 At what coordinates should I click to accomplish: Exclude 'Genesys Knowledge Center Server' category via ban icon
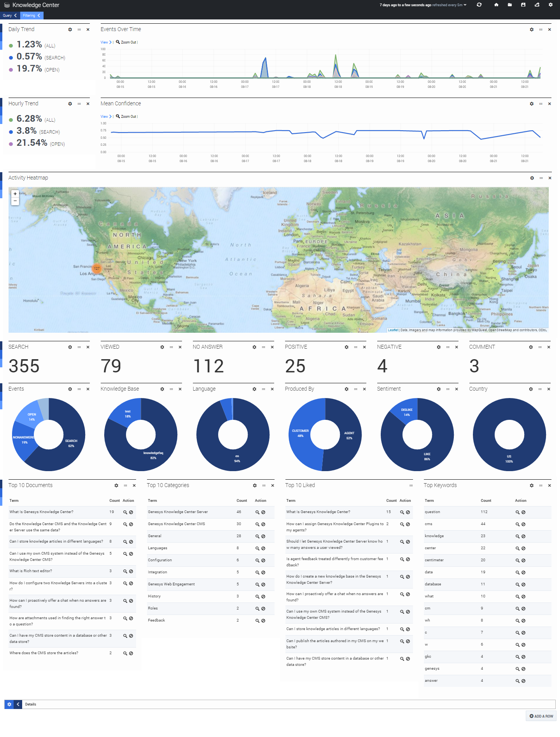tap(263, 512)
